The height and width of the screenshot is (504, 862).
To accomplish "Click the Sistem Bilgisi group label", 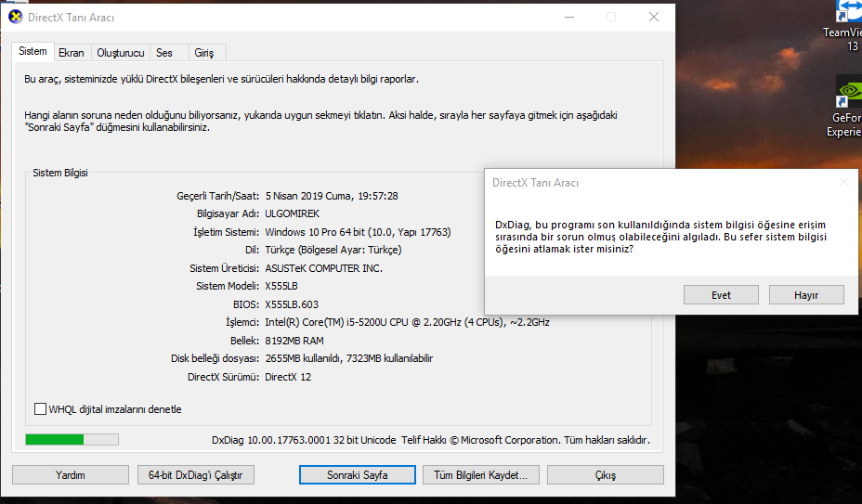I will point(60,173).
